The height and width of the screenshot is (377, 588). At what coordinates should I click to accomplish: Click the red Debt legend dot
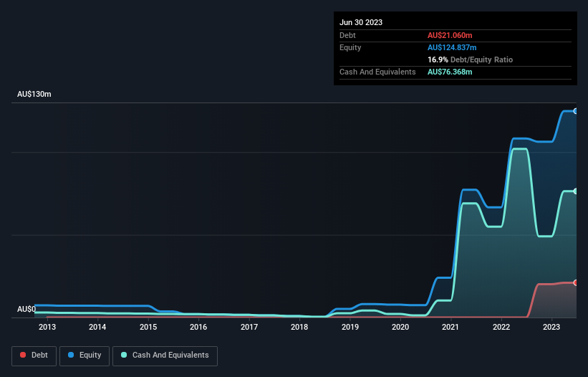pos(23,355)
